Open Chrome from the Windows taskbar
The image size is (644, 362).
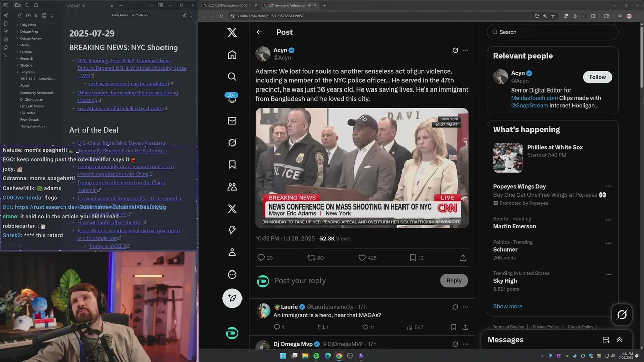point(339,356)
